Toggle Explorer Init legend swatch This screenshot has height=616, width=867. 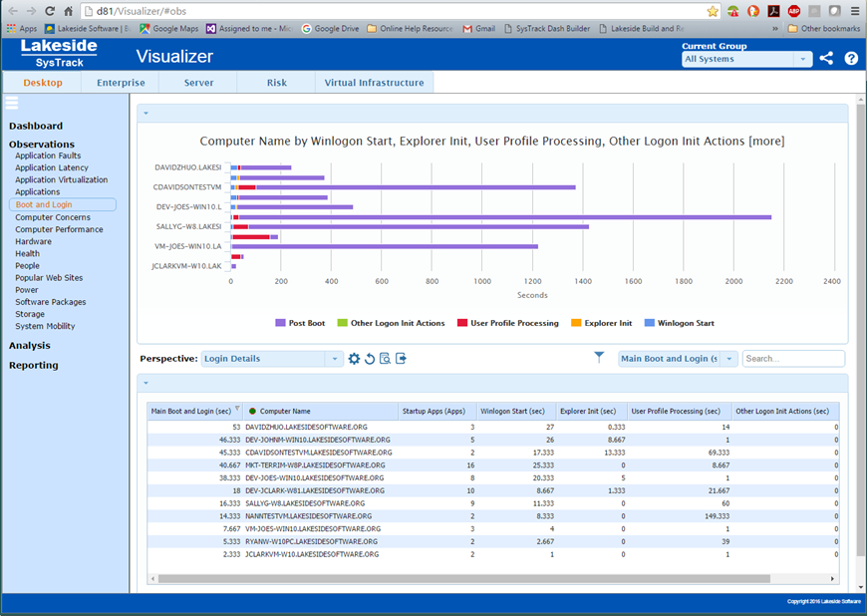[576, 323]
